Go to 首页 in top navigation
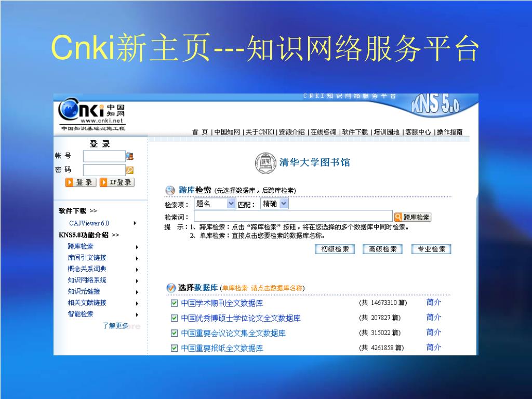The height and width of the screenshot is (399, 532). tap(200, 132)
